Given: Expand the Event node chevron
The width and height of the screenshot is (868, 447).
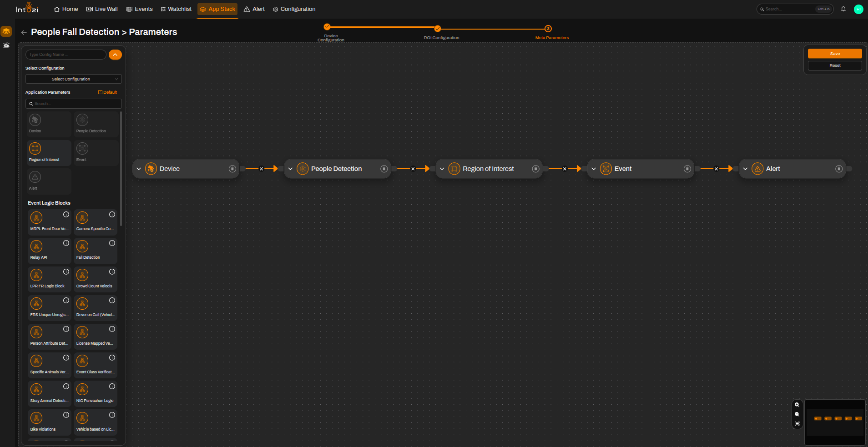Looking at the screenshot, I should tap(594, 169).
